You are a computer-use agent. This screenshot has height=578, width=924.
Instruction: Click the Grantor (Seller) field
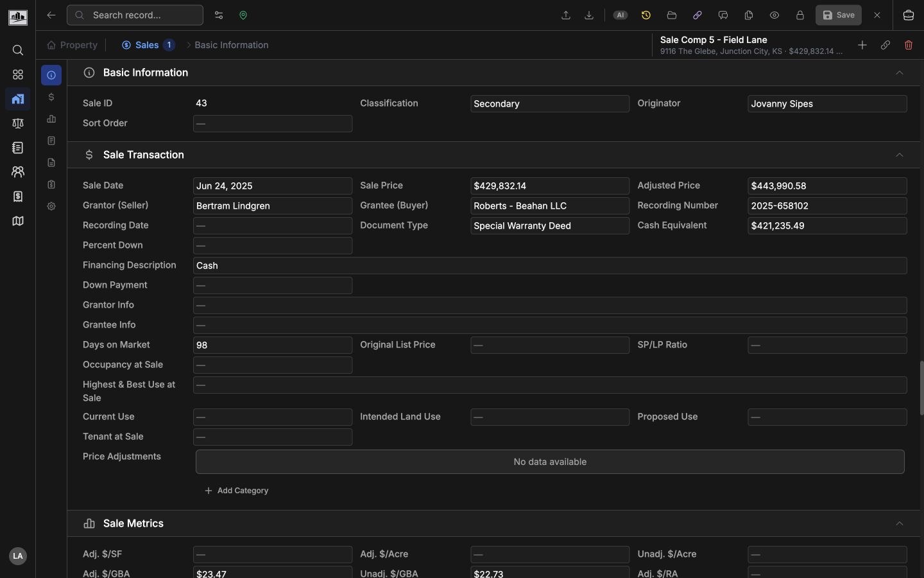[273, 206]
